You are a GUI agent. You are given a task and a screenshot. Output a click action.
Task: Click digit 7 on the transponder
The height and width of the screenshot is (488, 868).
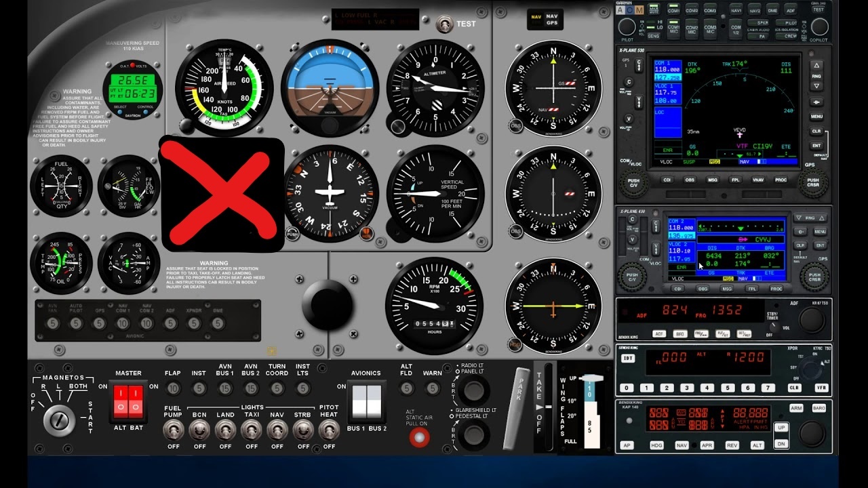[x=768, y=388]
